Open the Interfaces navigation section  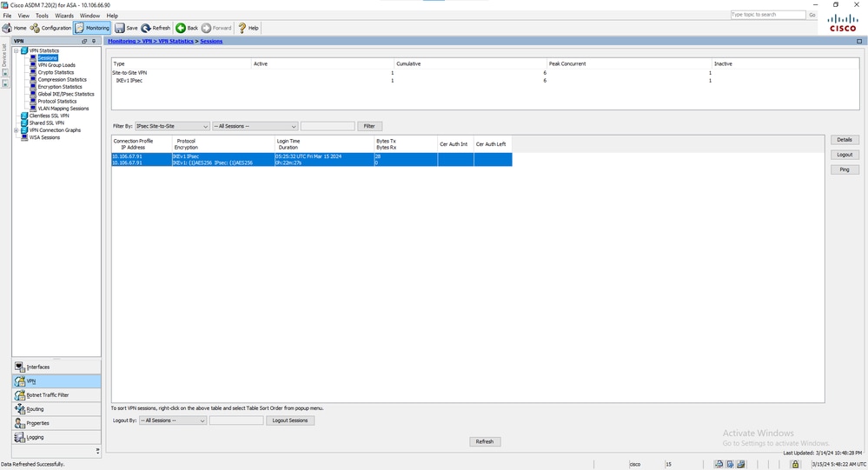point(56,367)
